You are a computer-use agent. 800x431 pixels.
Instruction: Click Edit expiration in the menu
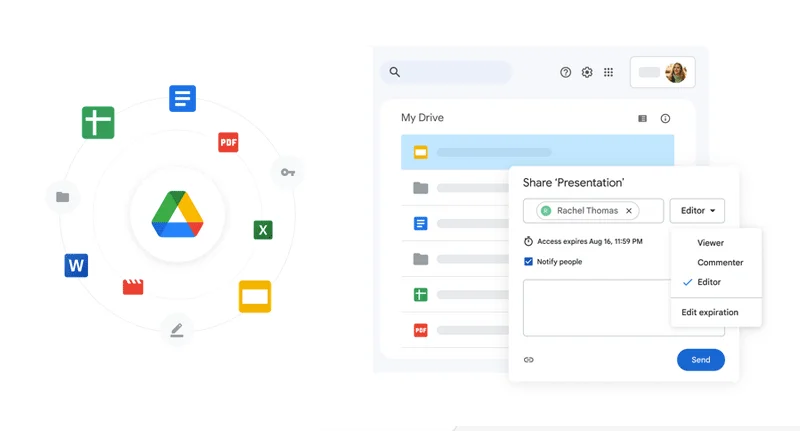710,312
